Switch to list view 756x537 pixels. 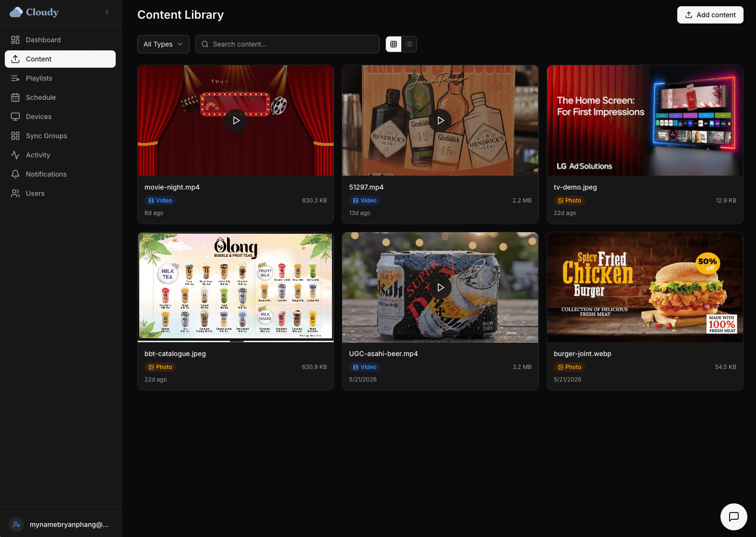409,44
